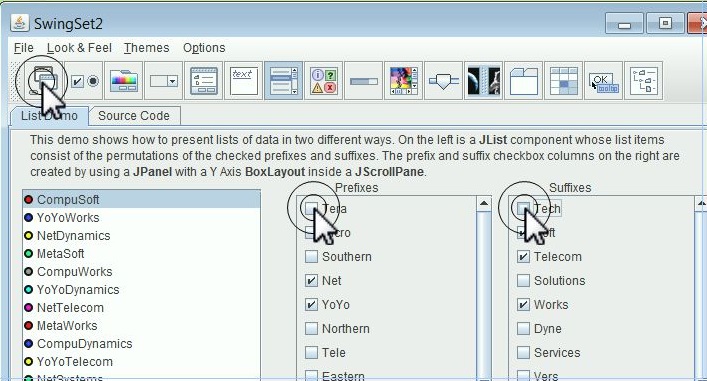Open the JInternalFrame demo toolbar icon

[43, 81]
